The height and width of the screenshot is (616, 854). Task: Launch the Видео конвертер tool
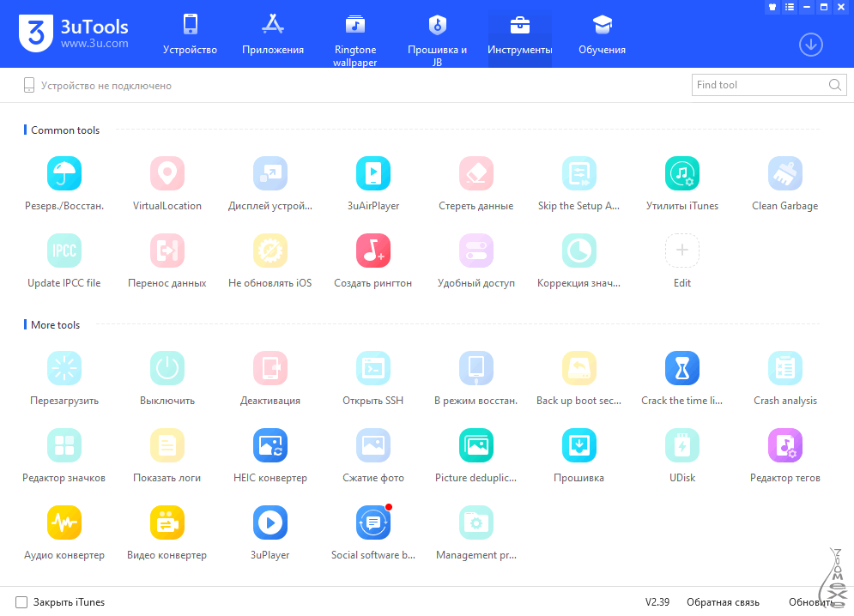pos(167,522)
